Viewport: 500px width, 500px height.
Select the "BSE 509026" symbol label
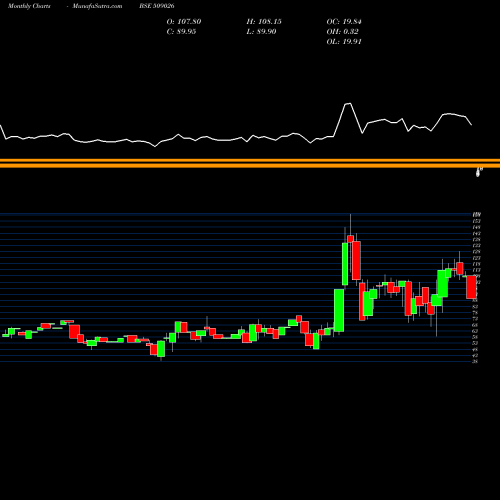[x=157, y=6]
